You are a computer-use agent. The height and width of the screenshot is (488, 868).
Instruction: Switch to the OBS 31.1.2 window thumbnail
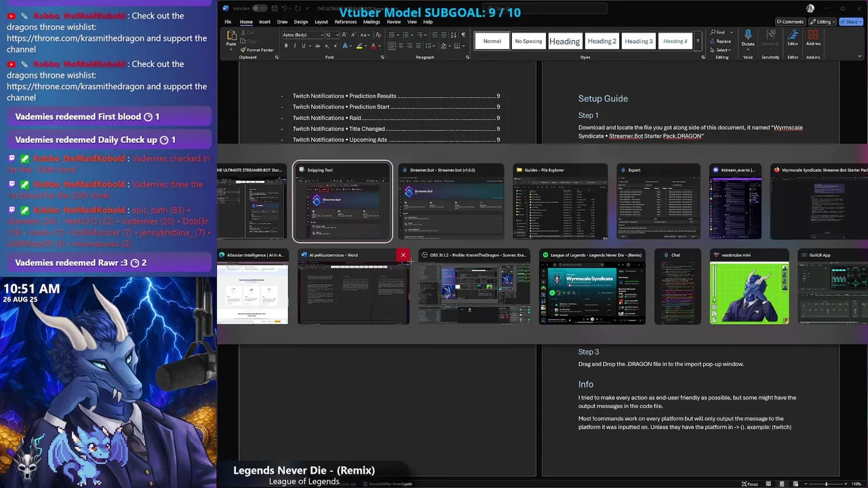point(474,287)
